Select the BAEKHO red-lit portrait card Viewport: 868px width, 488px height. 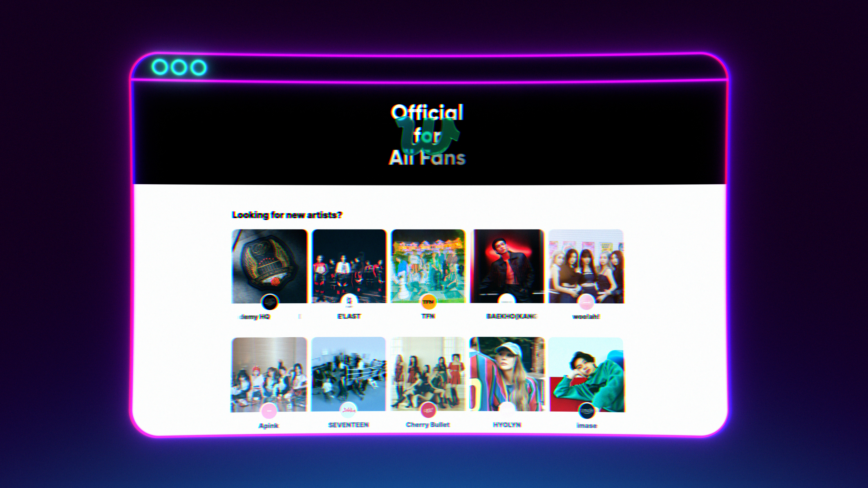[507, 266]
